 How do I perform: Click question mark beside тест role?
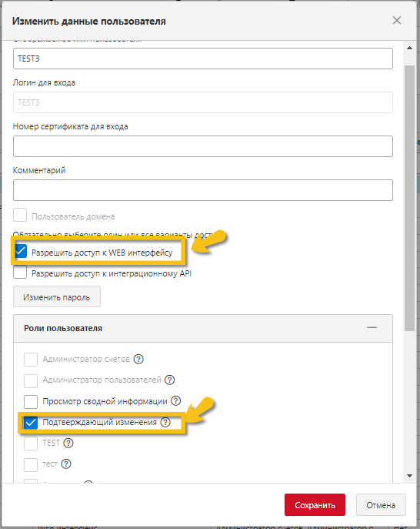66,464
